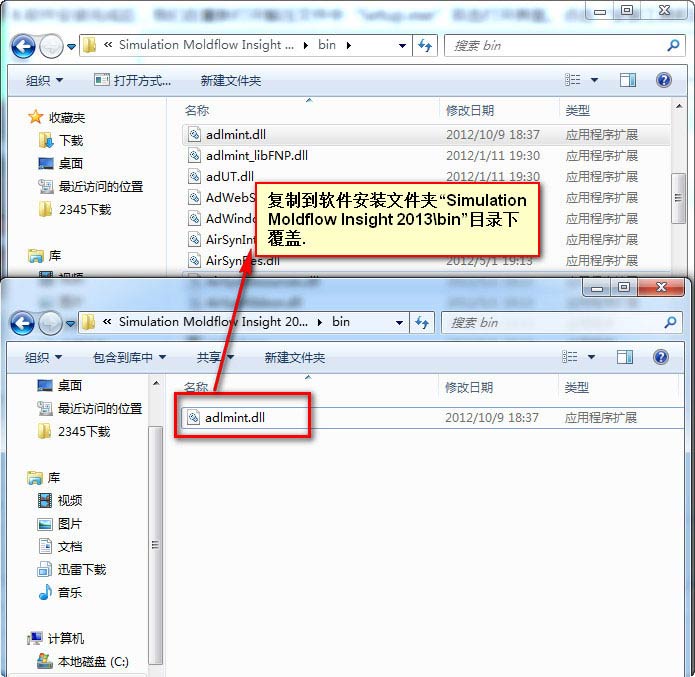Sort by 修改日期 column in upper window
This screenshot has width=695, height=677.
click(x=469, y=110)
